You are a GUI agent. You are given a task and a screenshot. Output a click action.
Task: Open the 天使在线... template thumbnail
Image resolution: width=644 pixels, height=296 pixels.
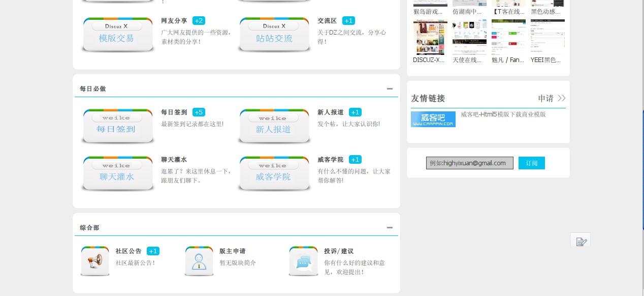(469, 37)
